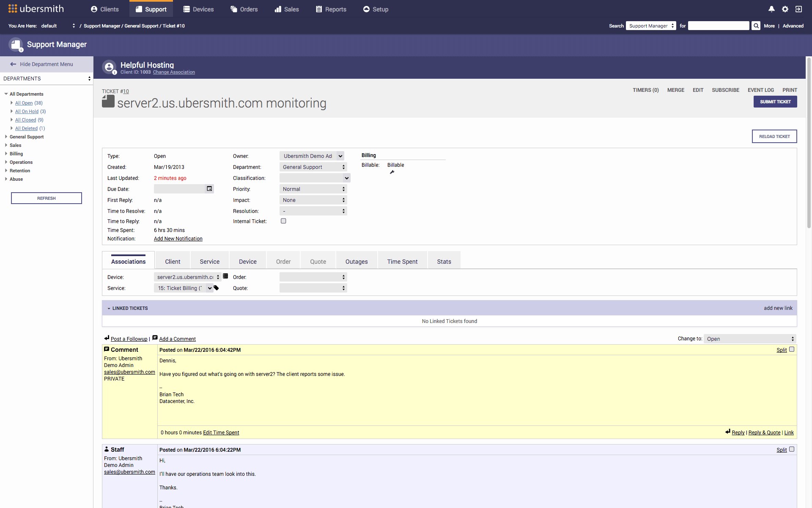The height and width of the screenshot is (508, 812).
Task: Open the Setup menu
Action: pos(376,9)
